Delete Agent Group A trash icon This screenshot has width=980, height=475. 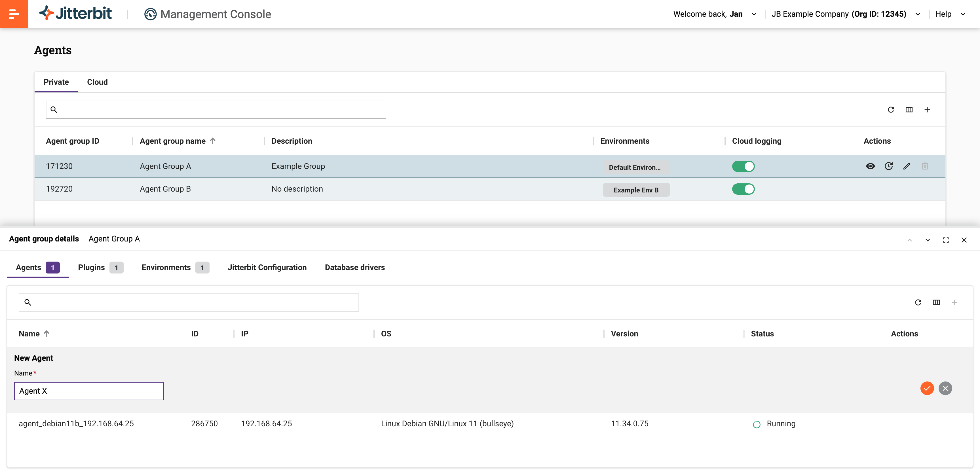click(925, 166)
